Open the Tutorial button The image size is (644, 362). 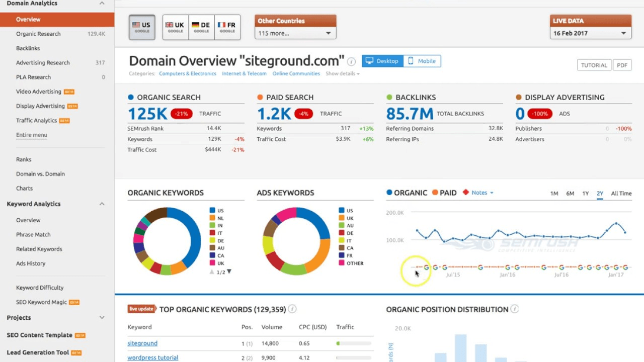[594, 65]
